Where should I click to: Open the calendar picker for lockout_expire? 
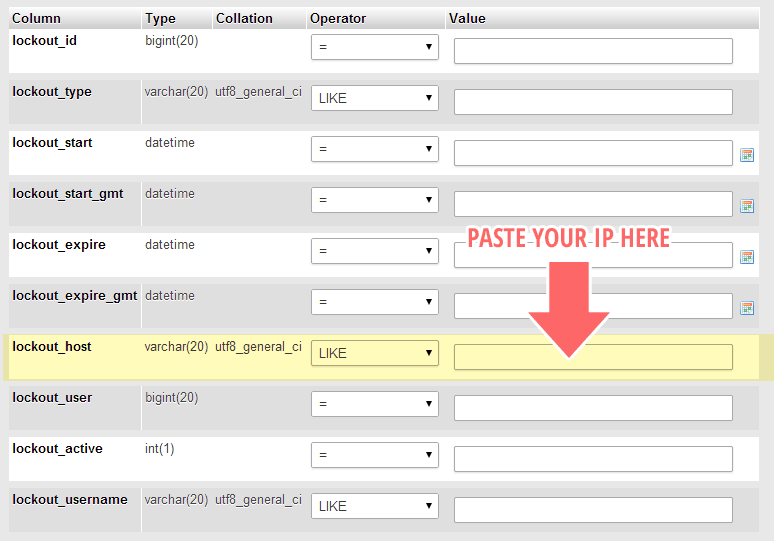746,257
